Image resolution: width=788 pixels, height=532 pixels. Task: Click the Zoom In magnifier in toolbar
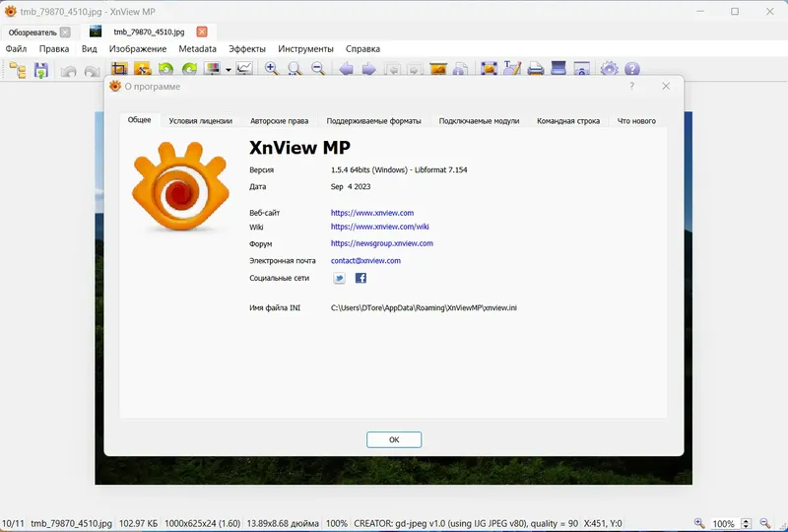272,69
